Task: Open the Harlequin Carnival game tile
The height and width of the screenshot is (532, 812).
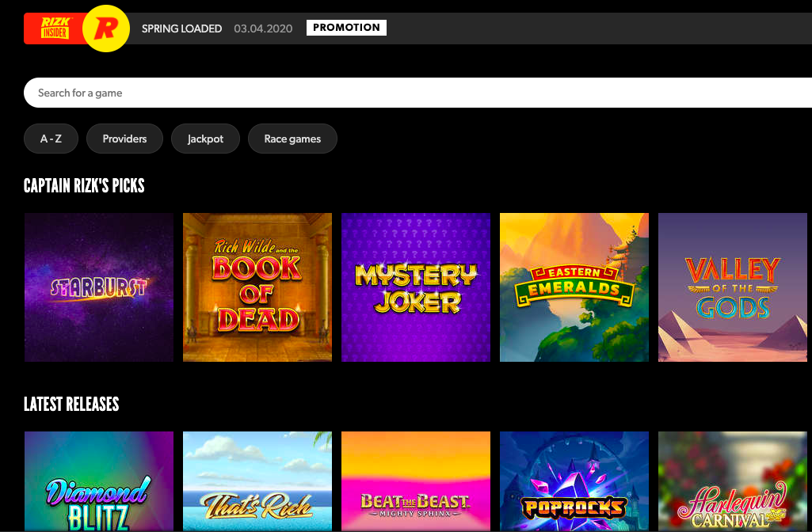Action: (x=733, y=481)
